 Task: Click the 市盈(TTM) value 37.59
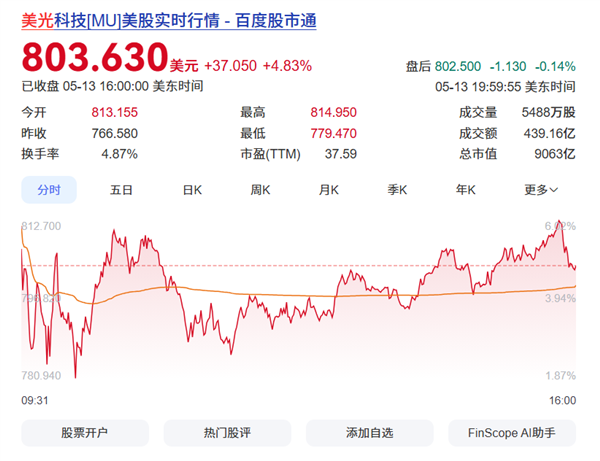point(341,154)
